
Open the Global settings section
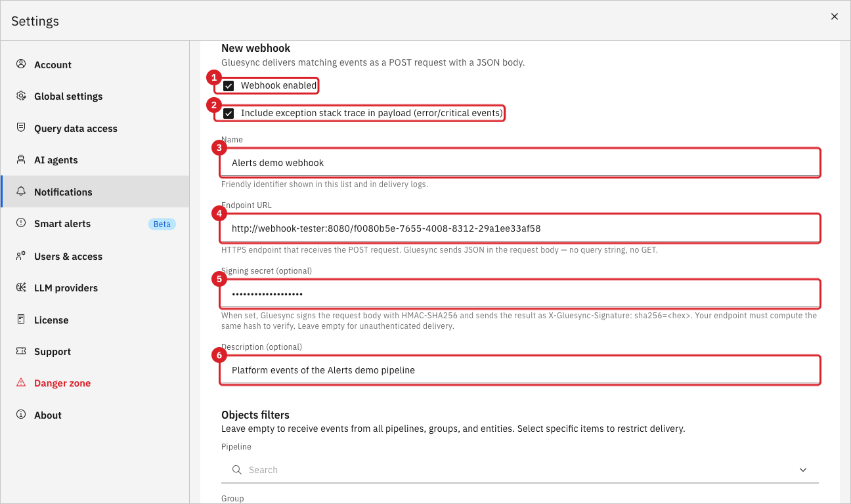click(95, 96)
